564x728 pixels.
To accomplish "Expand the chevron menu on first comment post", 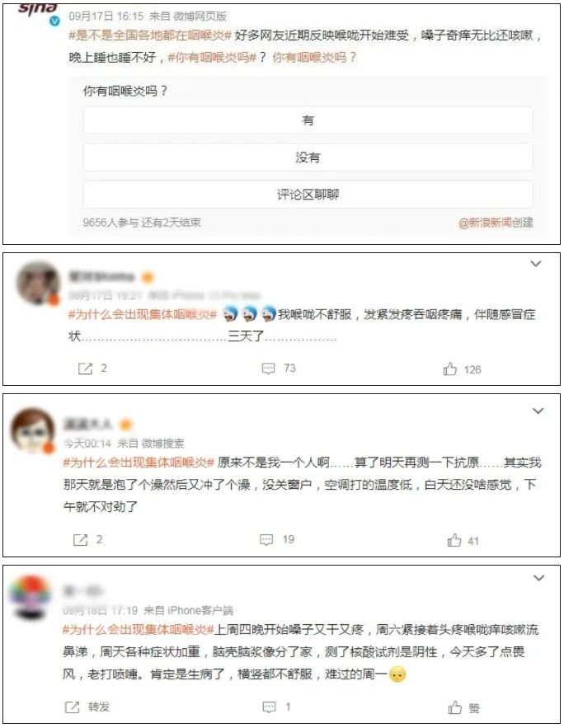I will [536, 264].
